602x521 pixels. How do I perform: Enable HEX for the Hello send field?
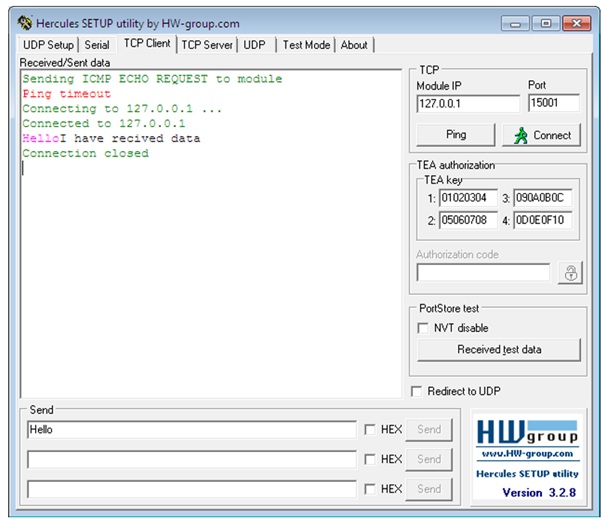pos(370,429)
